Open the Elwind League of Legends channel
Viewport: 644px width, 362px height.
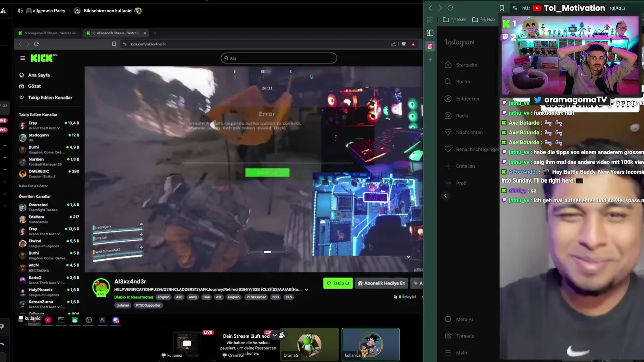[x=49, y=243]
